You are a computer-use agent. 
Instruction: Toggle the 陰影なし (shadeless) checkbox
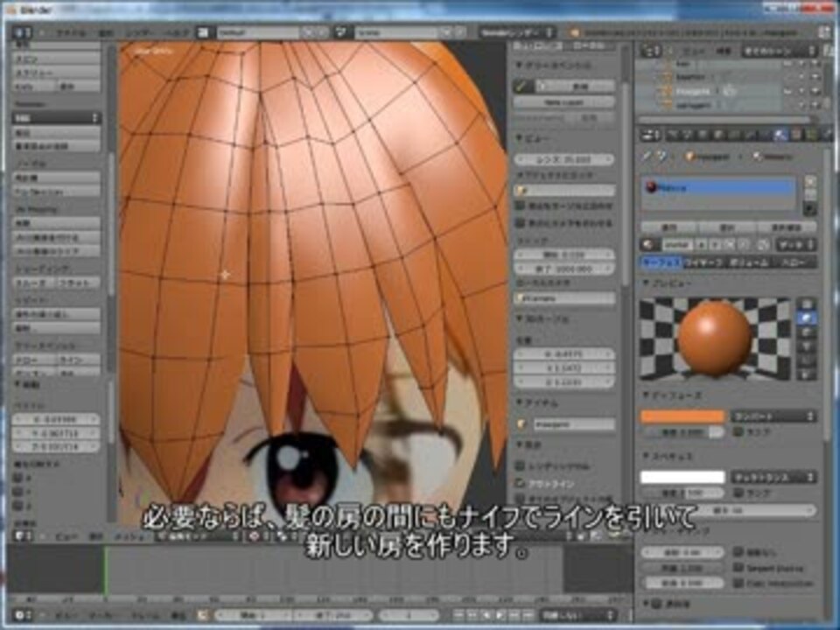(x=738, y=552)
